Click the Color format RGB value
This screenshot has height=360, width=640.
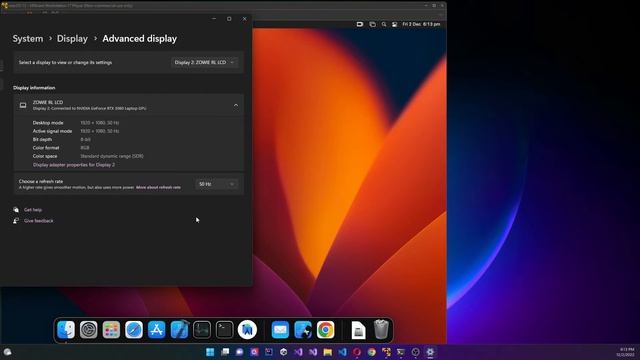(x=85, y=148)
